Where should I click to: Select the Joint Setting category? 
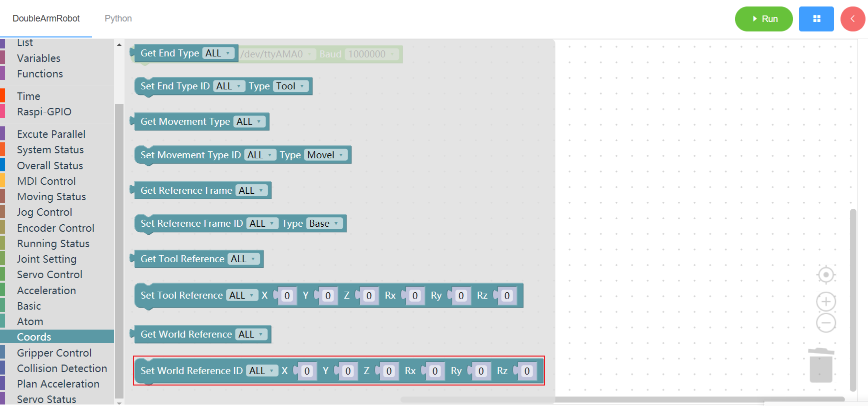click(x=57, y=259)
